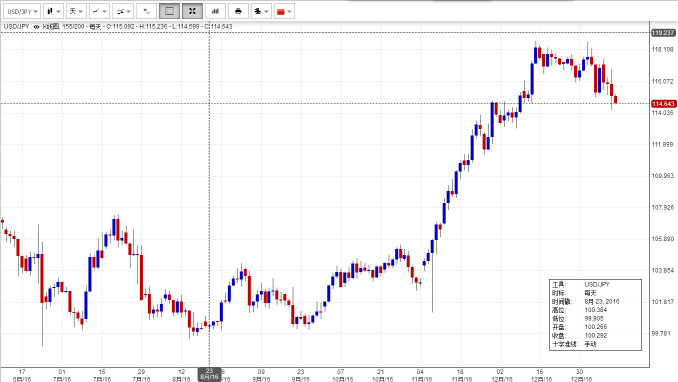Click the 99.781 price axis label
Viewport: 678px width, 382px height.
[x=662, y=334]
